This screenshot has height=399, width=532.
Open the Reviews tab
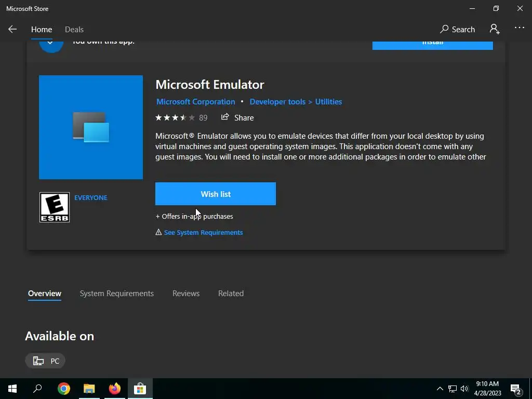186,294
